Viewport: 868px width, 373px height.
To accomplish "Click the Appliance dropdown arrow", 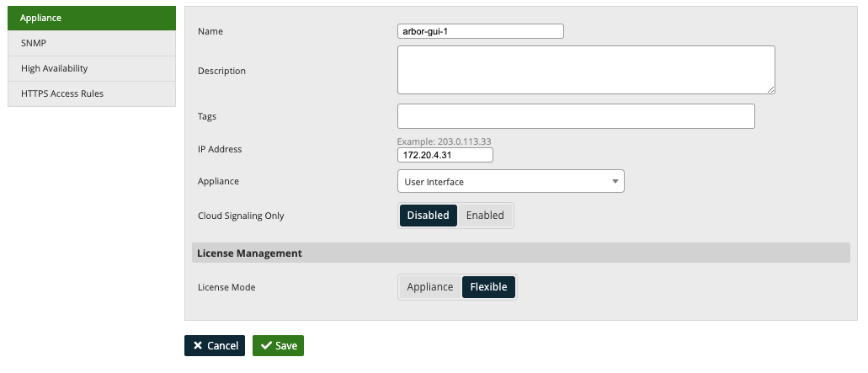I will [615, 182].
